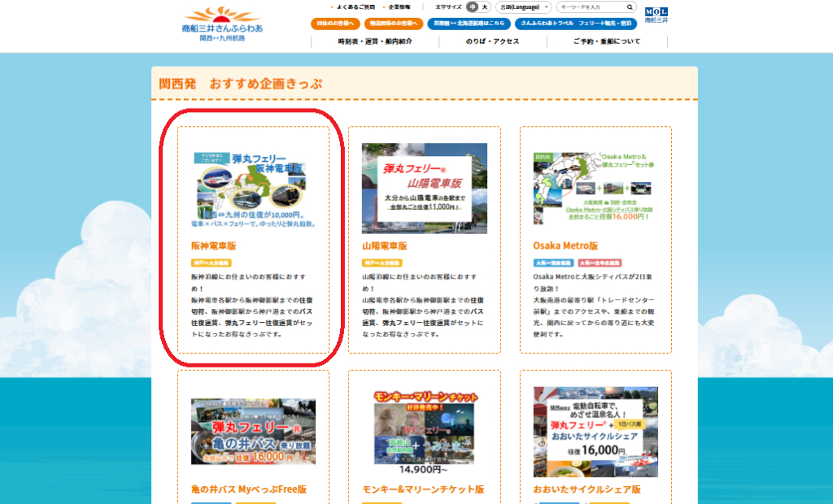Viewport: 833px width, 504px height.
Task: Click the MOL logo at top right
Action: (655, 15)
